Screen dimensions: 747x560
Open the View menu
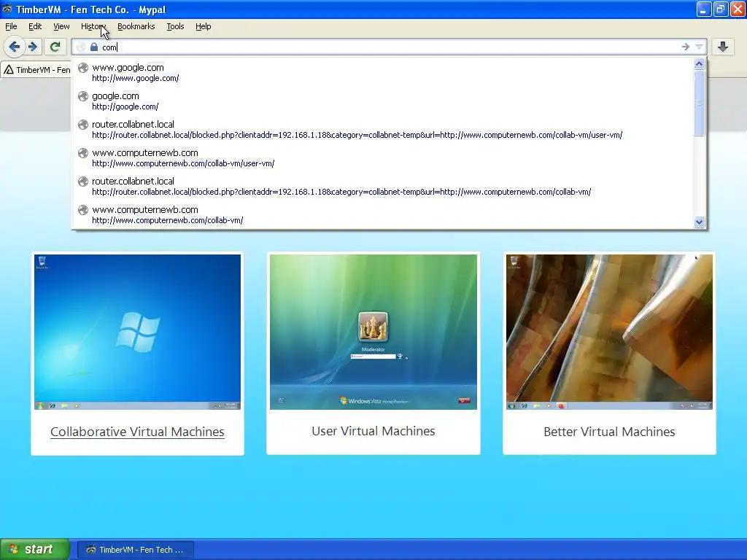(61, 26)
